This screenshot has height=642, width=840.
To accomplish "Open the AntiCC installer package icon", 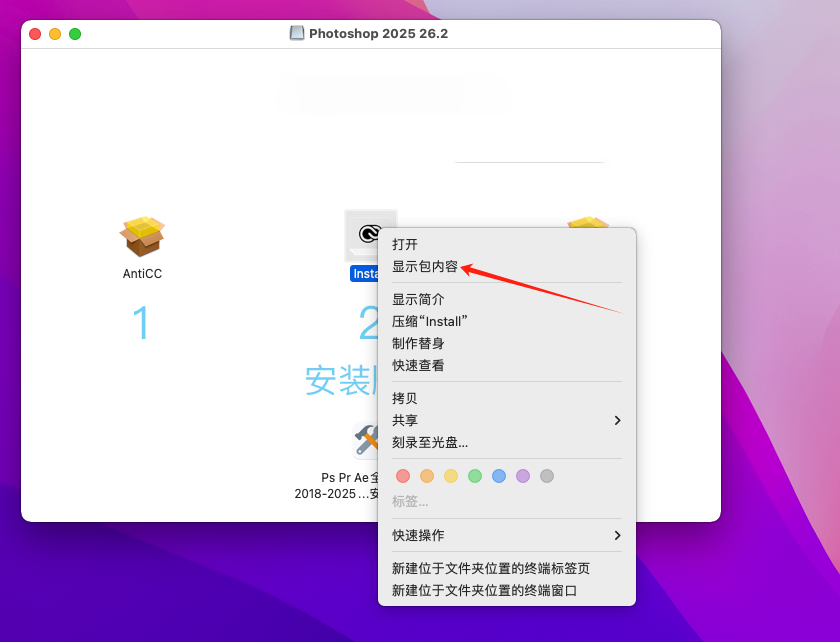I will click(x=141, y=237).
